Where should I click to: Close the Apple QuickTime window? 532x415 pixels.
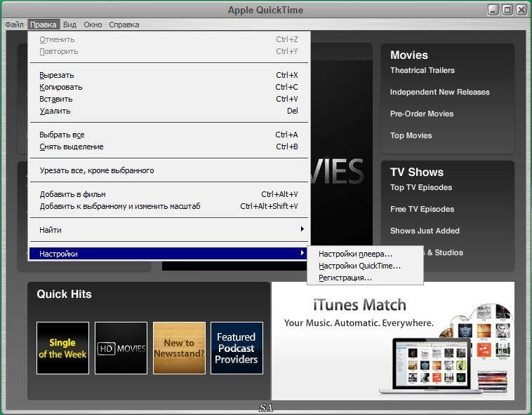tap(521, 10)
